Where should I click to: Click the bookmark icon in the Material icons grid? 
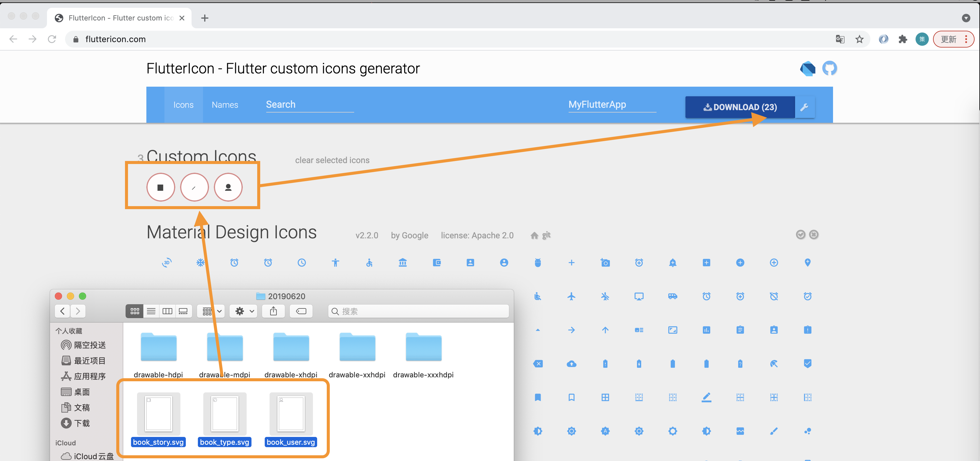538,397
